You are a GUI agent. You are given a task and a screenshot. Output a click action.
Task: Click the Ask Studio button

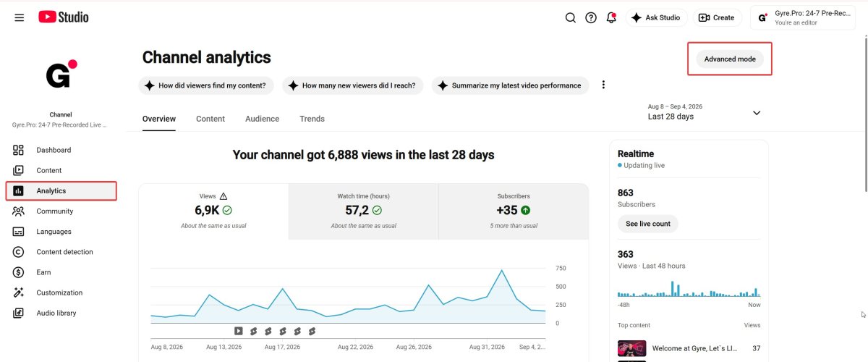(656, 17)
